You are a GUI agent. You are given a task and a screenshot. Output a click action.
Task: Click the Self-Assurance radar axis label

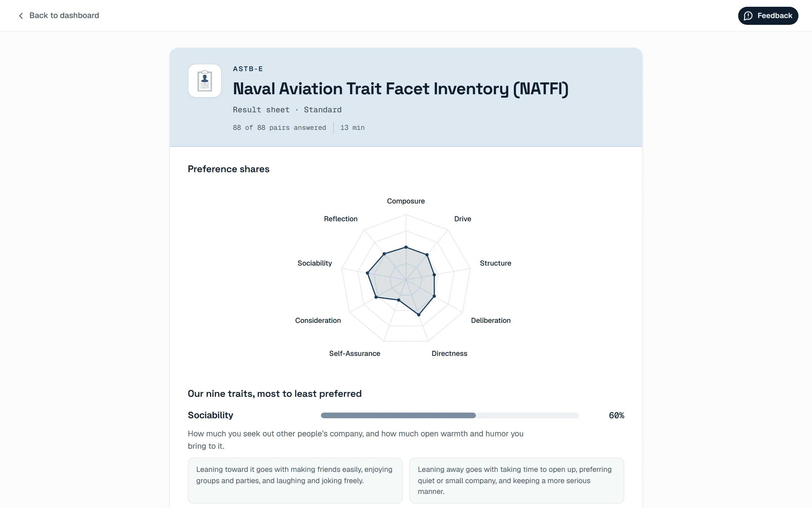(354, 353)
